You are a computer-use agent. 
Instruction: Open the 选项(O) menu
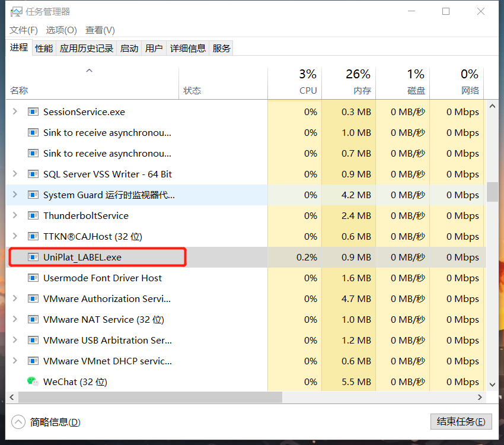62,30
